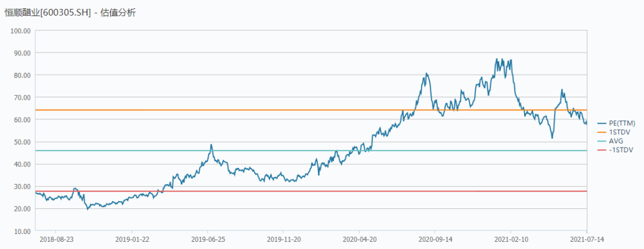
Task: Click the 2019-11-20 date label
Action: coord(283,239)
